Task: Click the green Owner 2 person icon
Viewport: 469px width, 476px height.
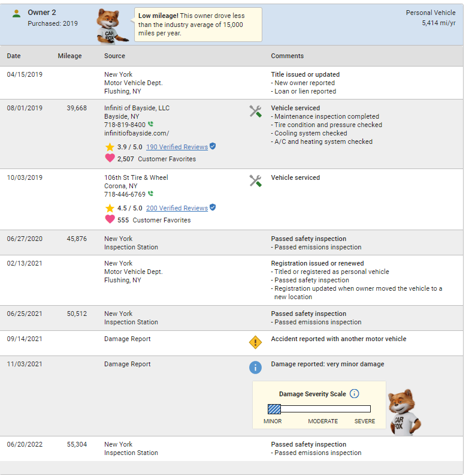Action: point(17,13)
